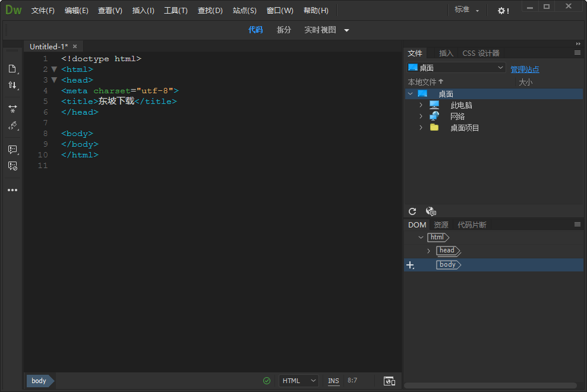This screenshot has width=587, height=392.
Task: Click the title text 东坡下载 in code
Action: click(116, 101)
